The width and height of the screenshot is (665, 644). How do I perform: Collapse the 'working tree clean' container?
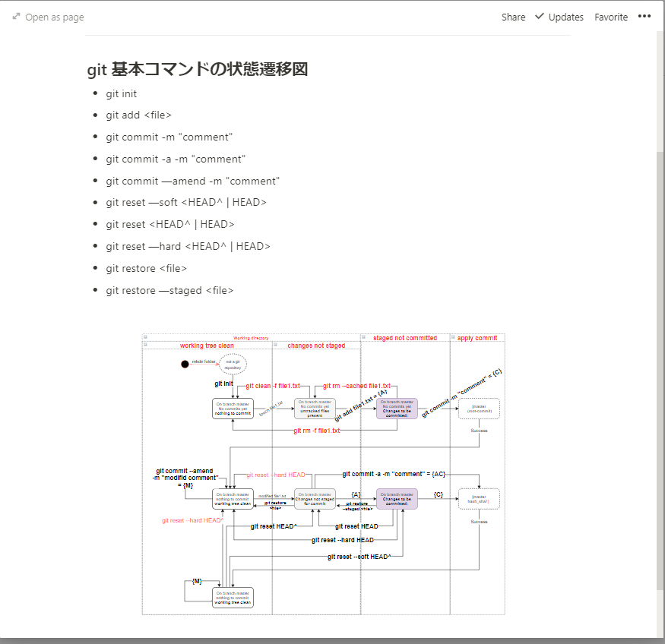145,346
